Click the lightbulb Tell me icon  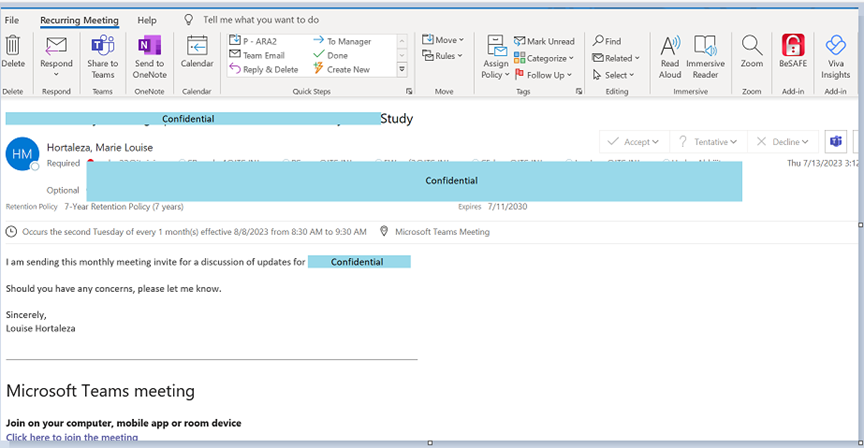pos(188,20)
